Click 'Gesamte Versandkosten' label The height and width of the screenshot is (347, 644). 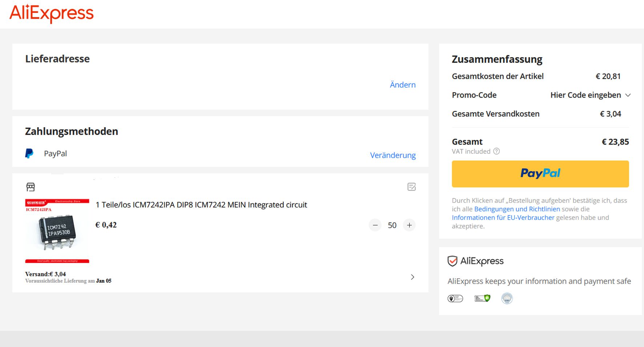coord(496,114)
